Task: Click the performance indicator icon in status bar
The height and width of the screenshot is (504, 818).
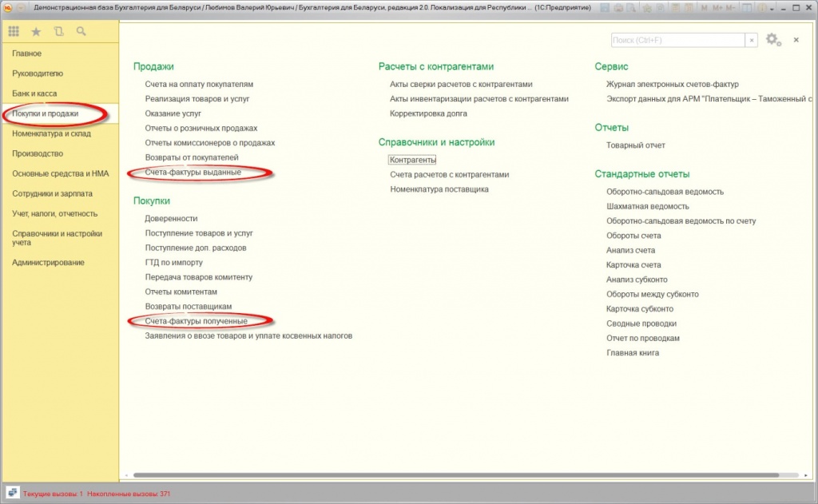Action: pos(12,493)
